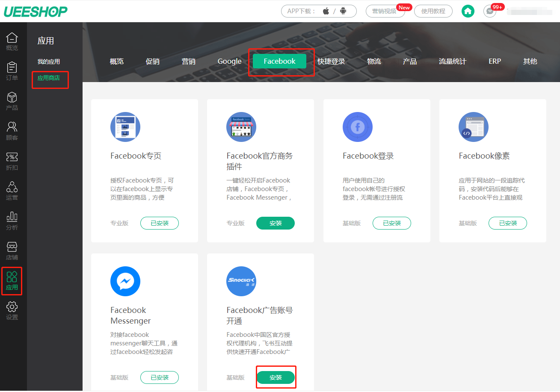Click the Sinoclick Facebook广告账号 icon
The width and height of the screenshot is (560, 392).
241,281
